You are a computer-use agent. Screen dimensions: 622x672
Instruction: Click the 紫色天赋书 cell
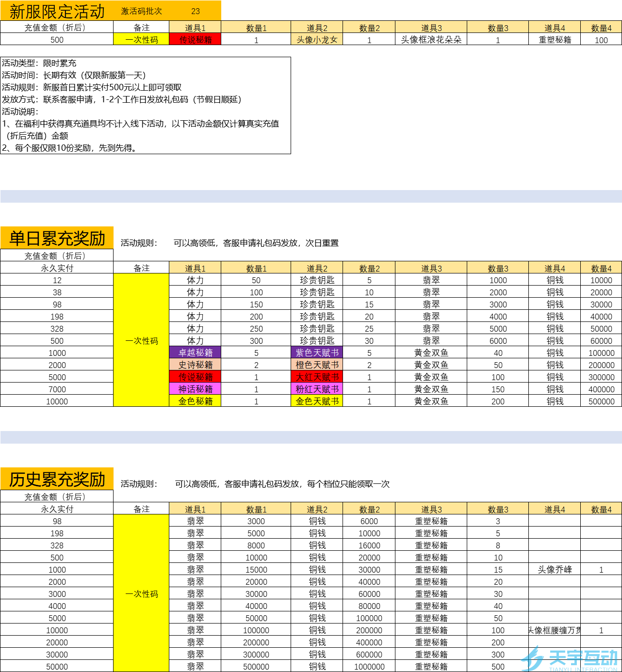(x=317, y=352)
